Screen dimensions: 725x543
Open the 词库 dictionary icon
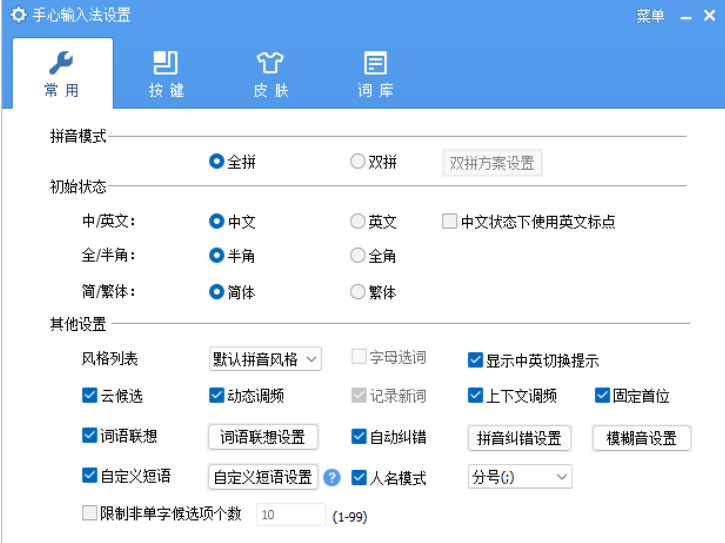pyautogui.click(x=375, y=63)
